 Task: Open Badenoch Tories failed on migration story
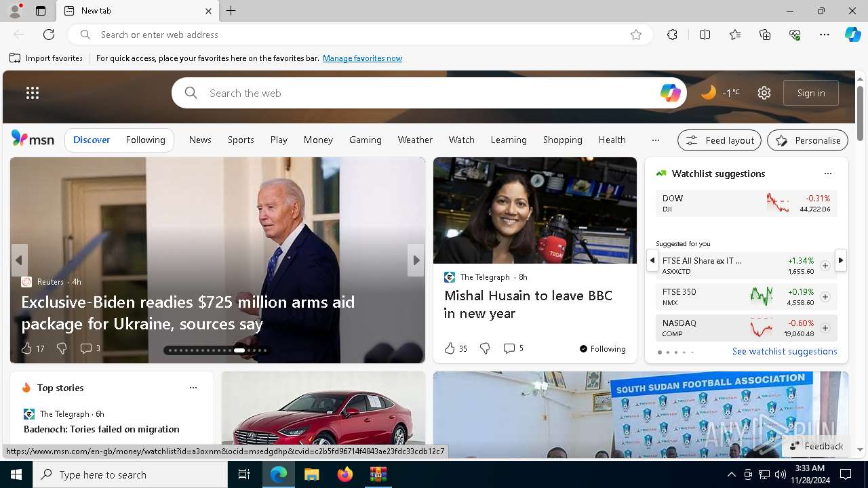point(102,429)
